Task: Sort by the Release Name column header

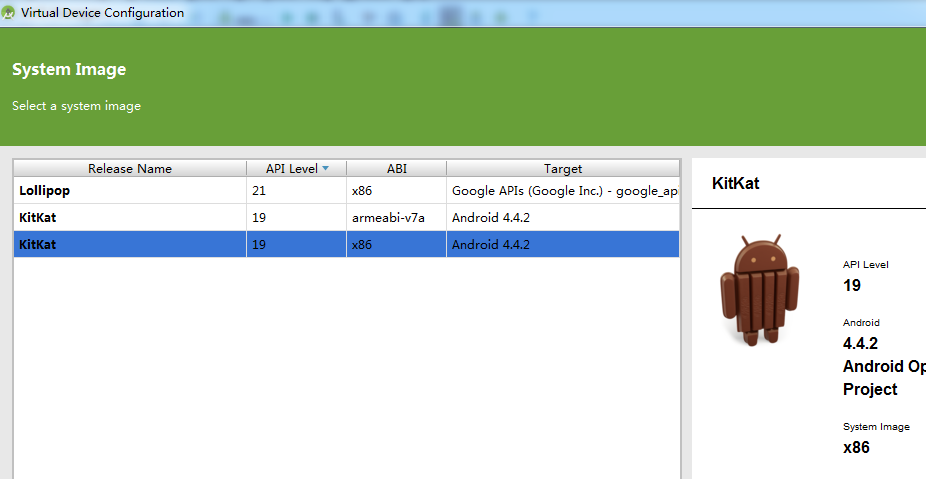Action: (x=130, y=168)
